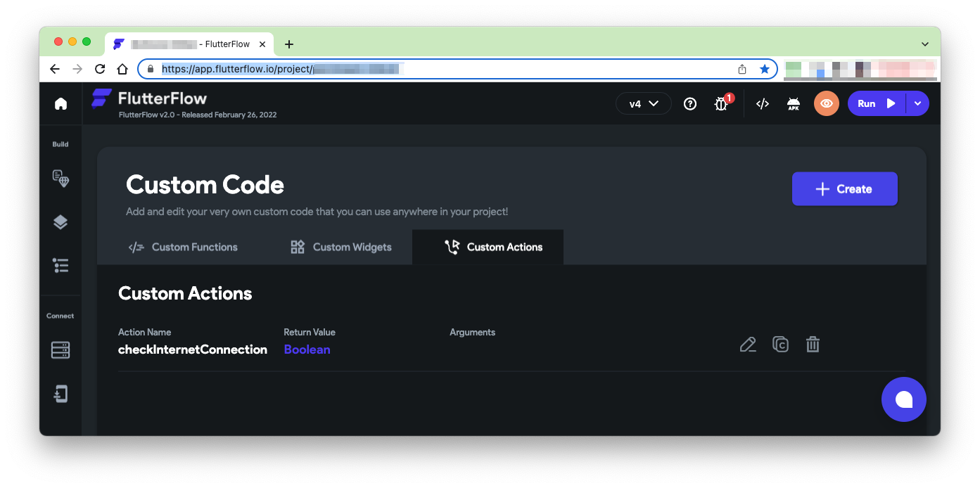
Task: Open the dropdown arrow beside Run
Action: [917, 104]
